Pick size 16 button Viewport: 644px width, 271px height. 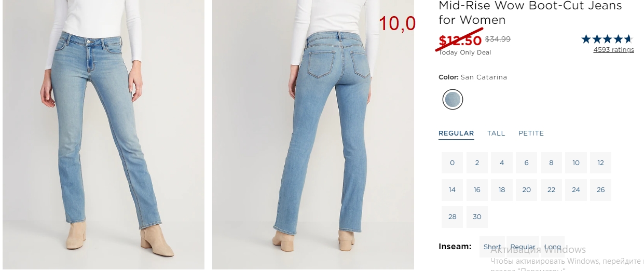[x=477, y=190]
